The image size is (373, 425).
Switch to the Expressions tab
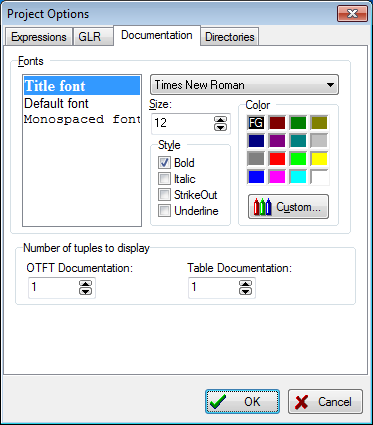pyautogui.click(x=39, y=37)
